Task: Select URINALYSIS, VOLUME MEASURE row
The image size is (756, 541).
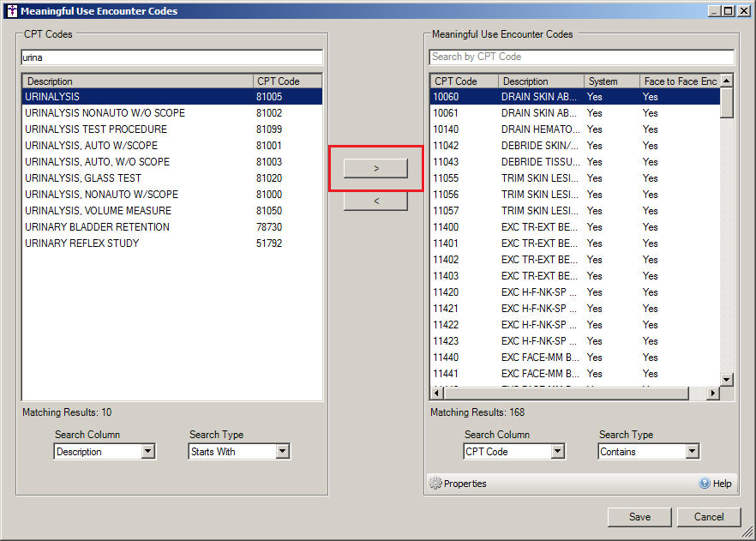Action: click(x=172, y=211)
